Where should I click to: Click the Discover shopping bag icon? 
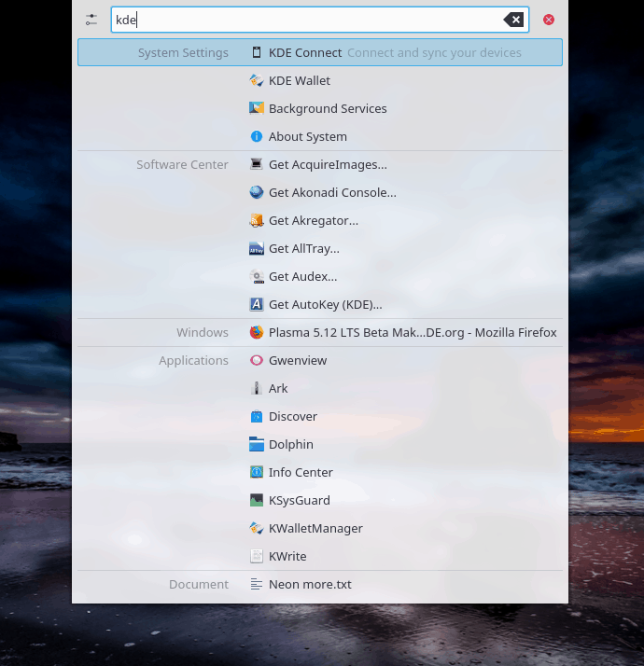(x=257, y=416)
